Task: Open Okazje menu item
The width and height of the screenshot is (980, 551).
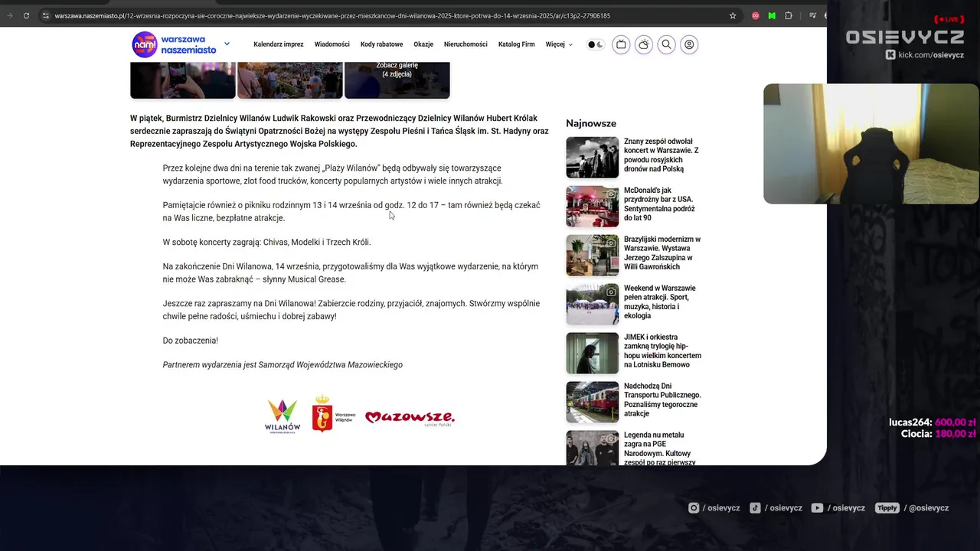Action: click(x=423, y=44)
